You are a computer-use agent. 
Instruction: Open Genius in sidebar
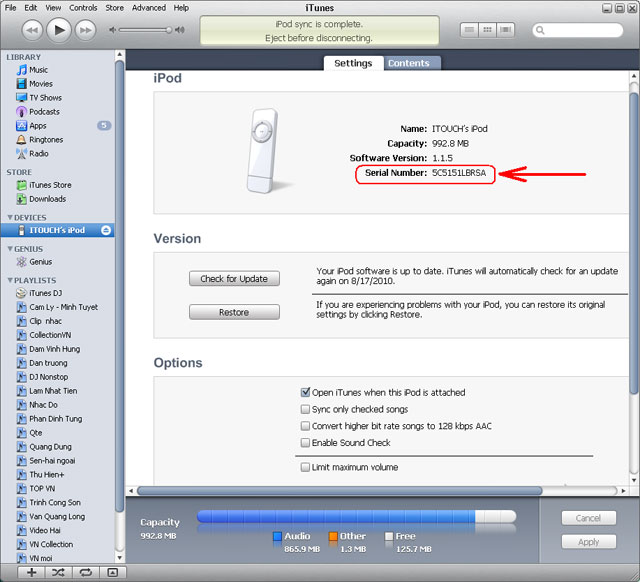(x=40, y=262)
